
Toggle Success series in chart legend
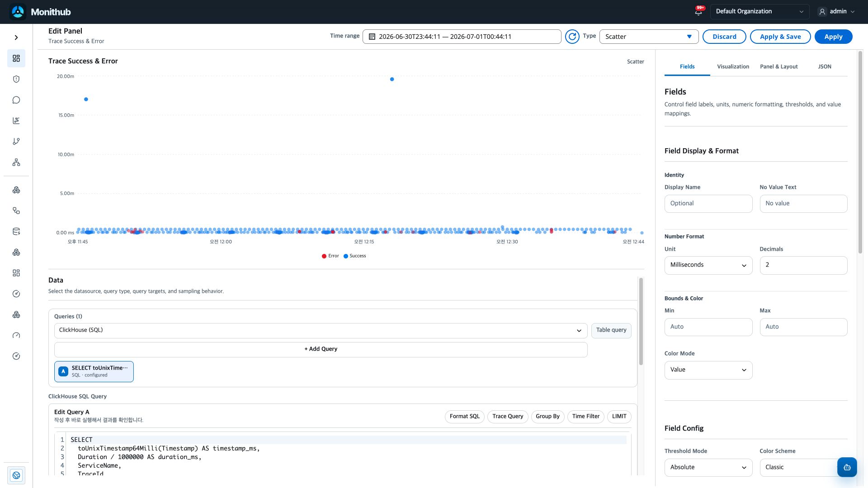(x=355, y=256)
